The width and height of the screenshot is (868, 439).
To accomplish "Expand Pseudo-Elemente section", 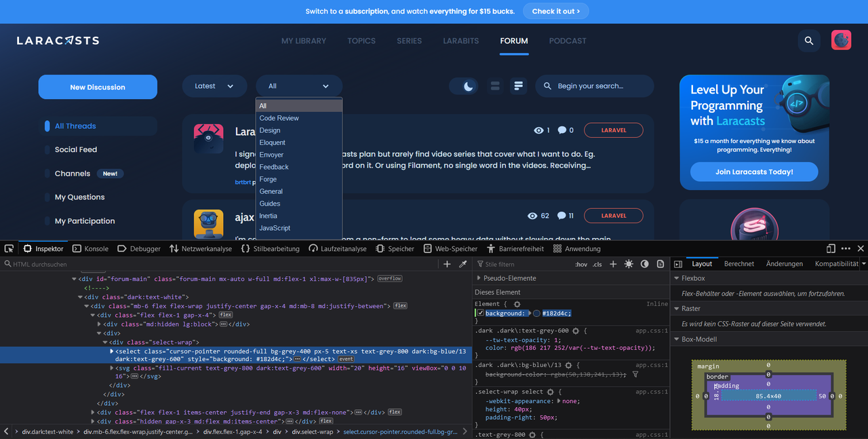I will tap(479, 278).
